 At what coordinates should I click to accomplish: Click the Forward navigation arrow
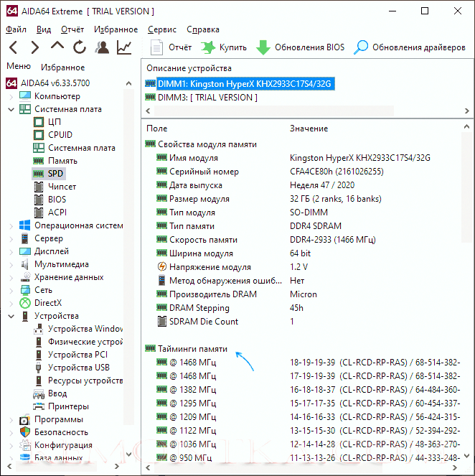(x=35, y=47)
